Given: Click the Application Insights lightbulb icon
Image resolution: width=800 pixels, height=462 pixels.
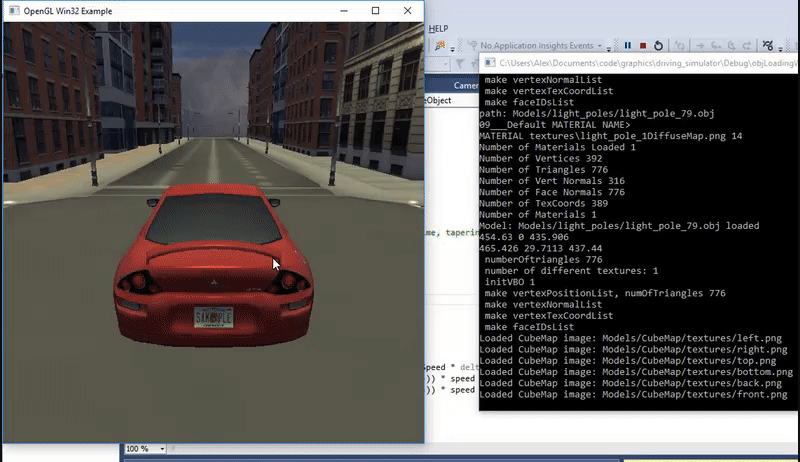Looking at the screenshot, I should tap(472, 45).
